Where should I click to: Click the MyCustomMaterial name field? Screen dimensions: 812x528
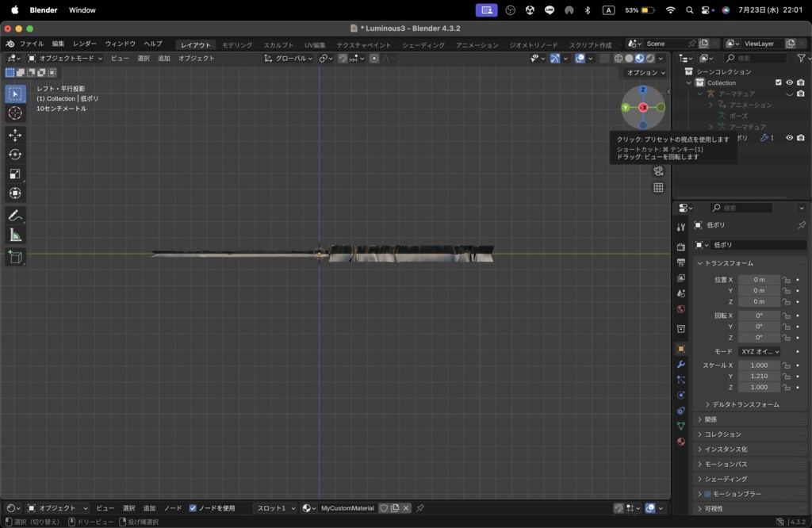pyautogui.click(x=347, y=508)
